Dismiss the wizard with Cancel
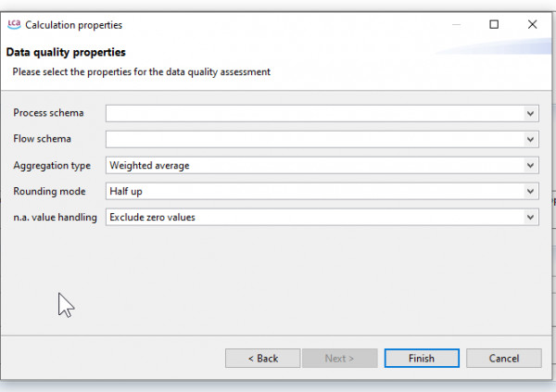Screen dimensions: 556x392 (x=504, y=359)
